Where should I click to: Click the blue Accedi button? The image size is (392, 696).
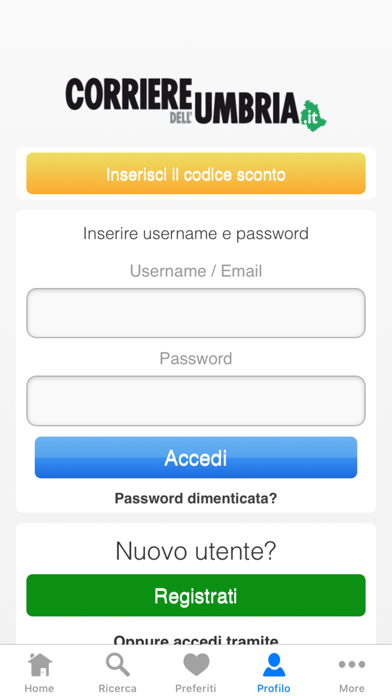[x=196, y=458]
